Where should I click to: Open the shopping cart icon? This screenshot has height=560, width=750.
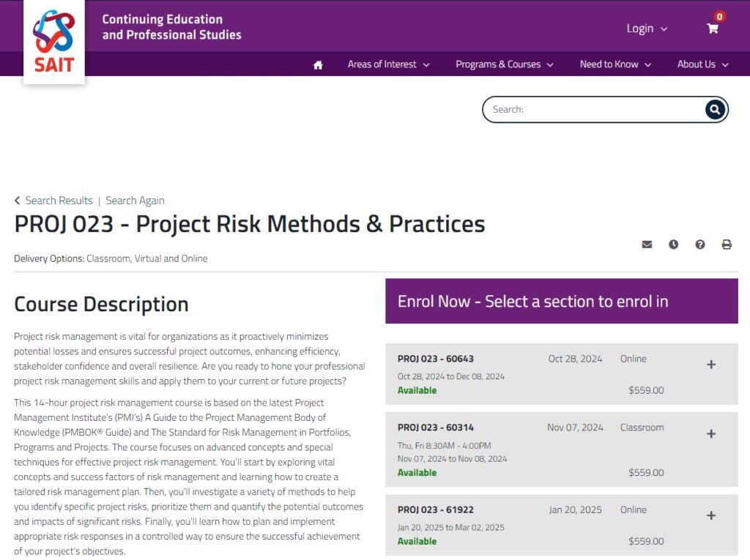tap(713, 29)
